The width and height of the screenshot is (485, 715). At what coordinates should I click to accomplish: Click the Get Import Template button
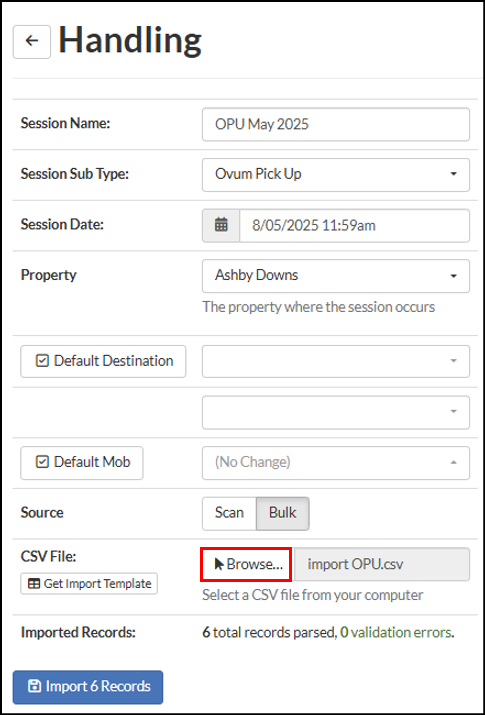pos(89,584)
